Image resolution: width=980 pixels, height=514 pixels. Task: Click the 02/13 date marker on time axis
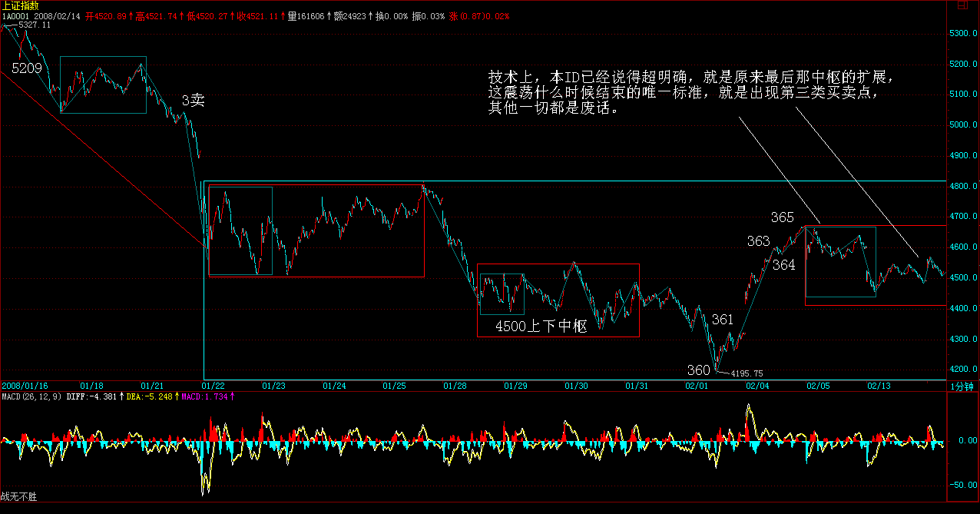(878, 386)
